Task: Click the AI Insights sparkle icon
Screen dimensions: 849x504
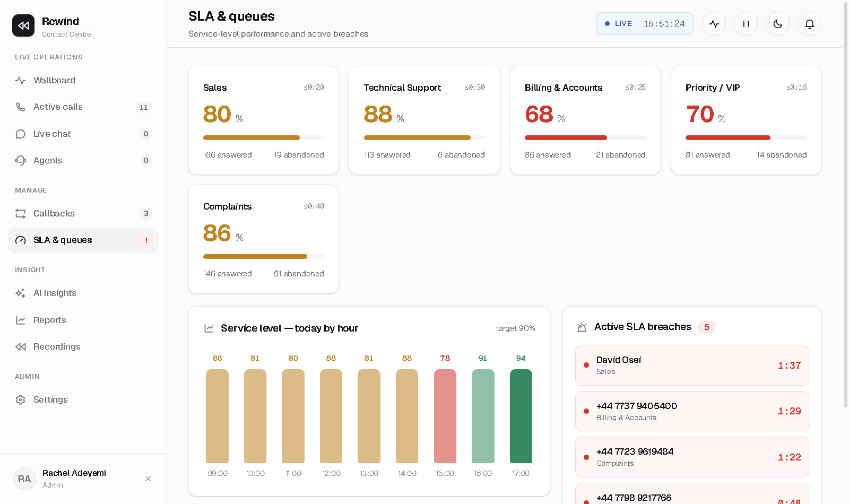Action: coord(21,293)
